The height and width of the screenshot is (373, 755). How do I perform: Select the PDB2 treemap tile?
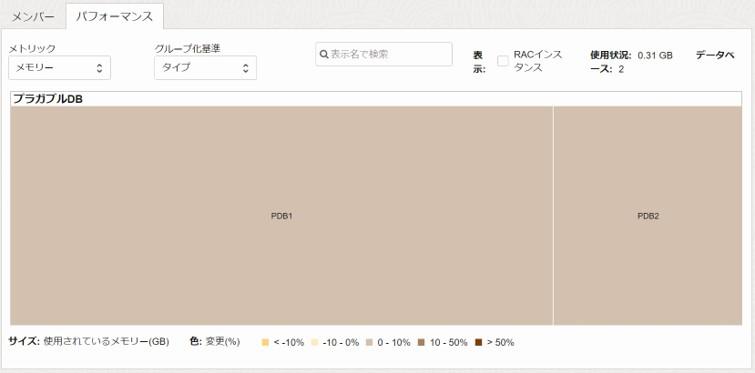coord(648,216)
